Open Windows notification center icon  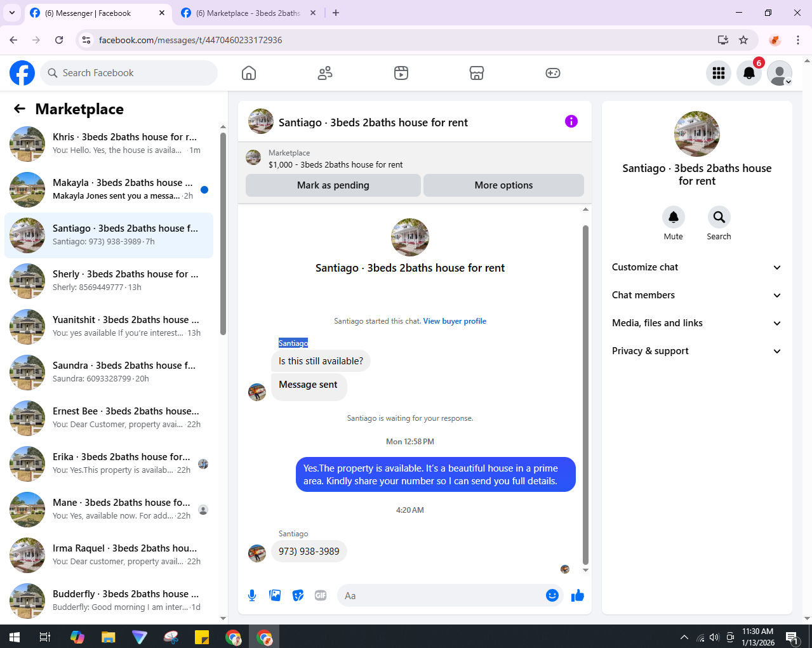pos(792,637)
